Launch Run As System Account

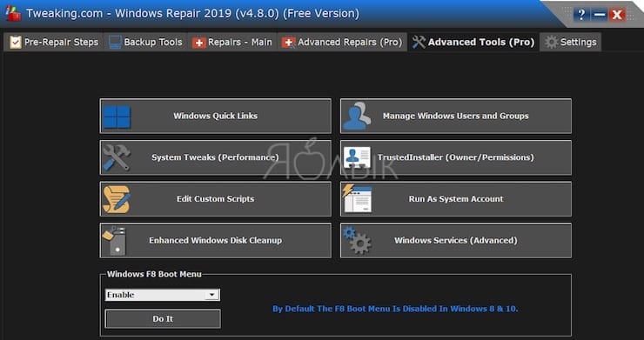[x=455, y=199]
